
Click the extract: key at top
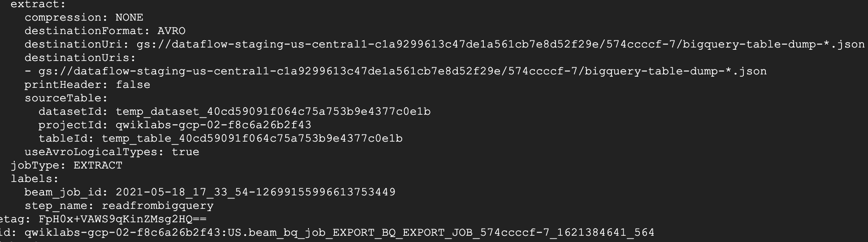coord(38,4)
